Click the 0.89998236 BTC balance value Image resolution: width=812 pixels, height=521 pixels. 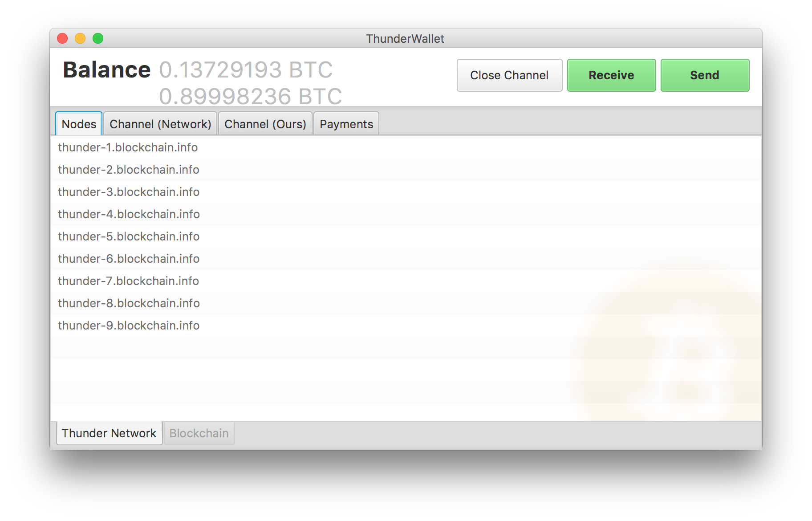251,96
